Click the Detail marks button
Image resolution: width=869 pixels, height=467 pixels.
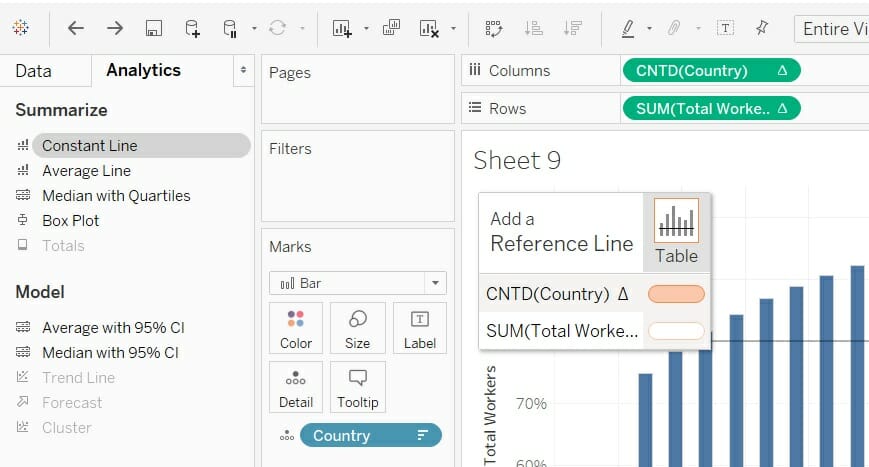click(x=296, y=387)
